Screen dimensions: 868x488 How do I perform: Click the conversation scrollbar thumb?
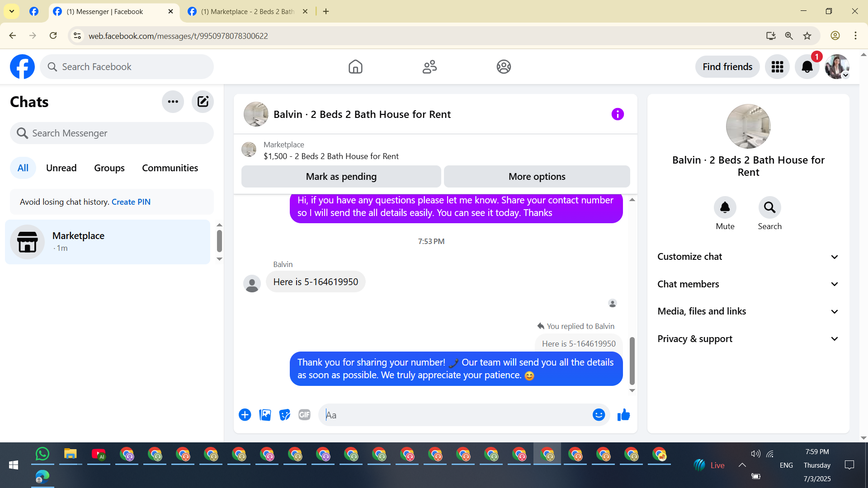pyautogui.click(x=632, y=361)
